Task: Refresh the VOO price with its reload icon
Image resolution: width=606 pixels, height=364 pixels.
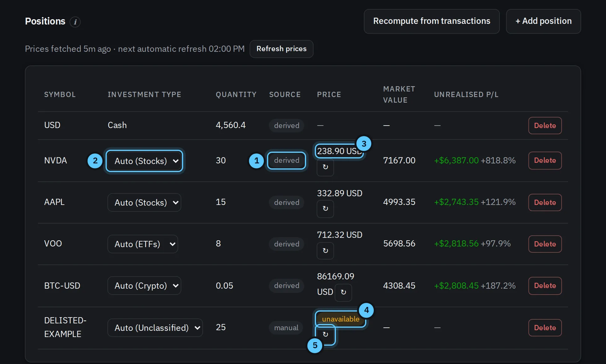Action: 325,251
